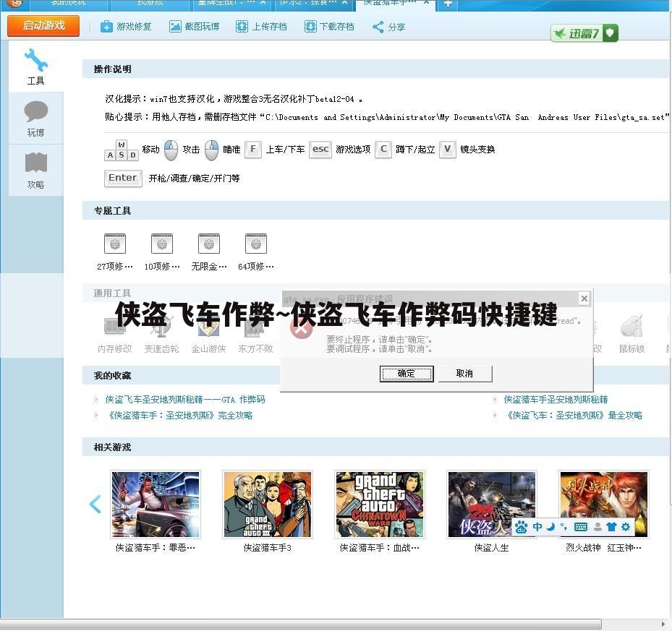Open the 27项修… trainer tool
Image resolution: width=672 pixels, height=631 pixels.
[115, 252]
